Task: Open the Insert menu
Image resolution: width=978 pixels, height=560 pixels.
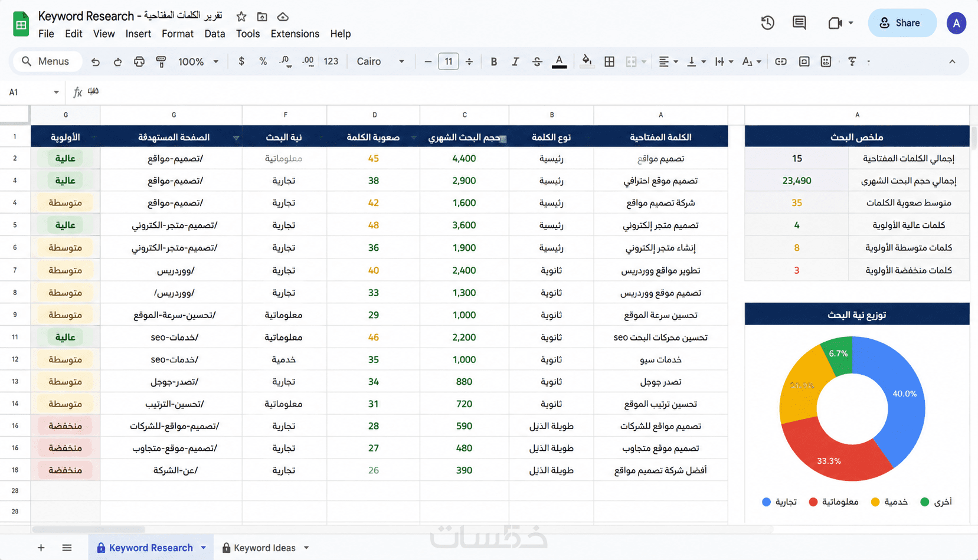Action: (138, 34)
